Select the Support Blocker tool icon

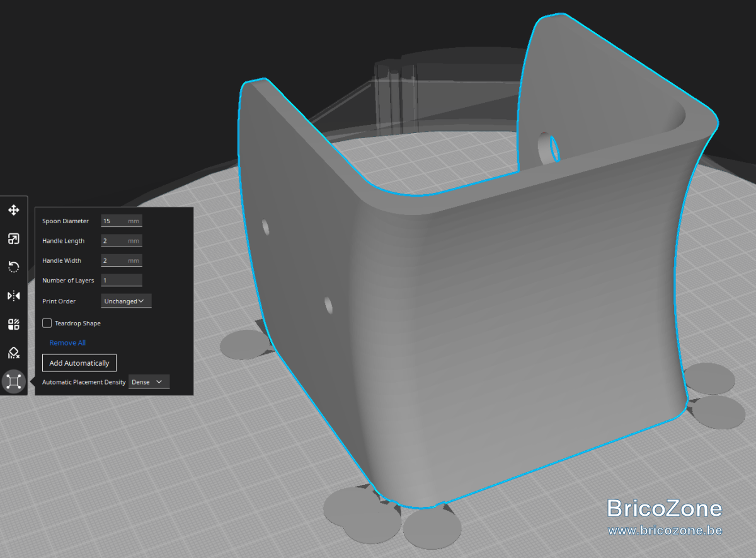click(x=13, y=352)
